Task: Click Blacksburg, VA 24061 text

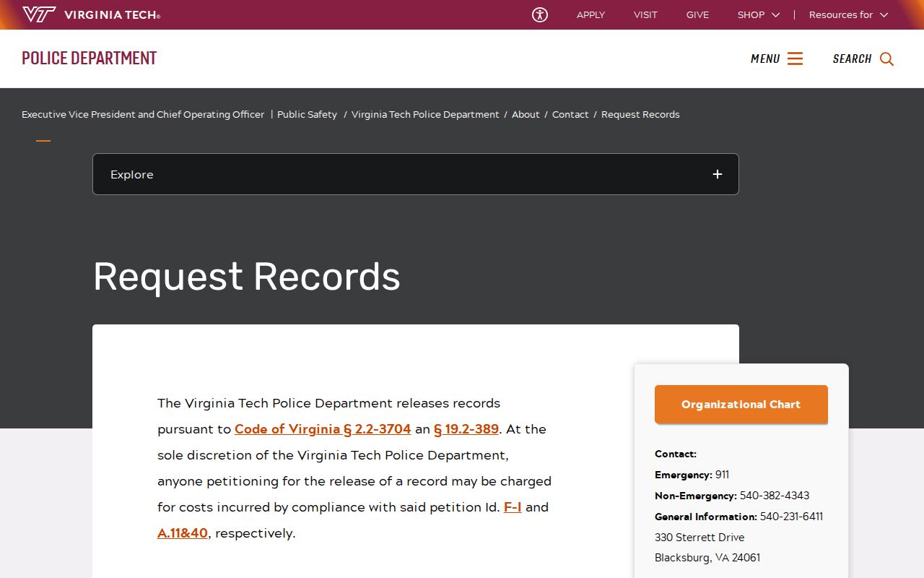Action: point(707,558)
